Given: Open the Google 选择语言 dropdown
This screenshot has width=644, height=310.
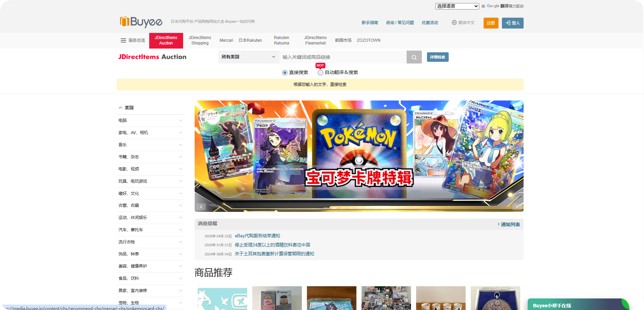Looking at the screenshot, I should tap(457, 6).
